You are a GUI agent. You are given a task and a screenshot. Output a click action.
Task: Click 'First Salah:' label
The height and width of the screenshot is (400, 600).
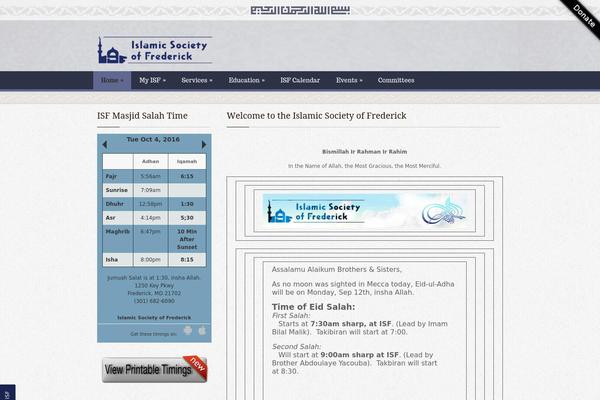291,316
